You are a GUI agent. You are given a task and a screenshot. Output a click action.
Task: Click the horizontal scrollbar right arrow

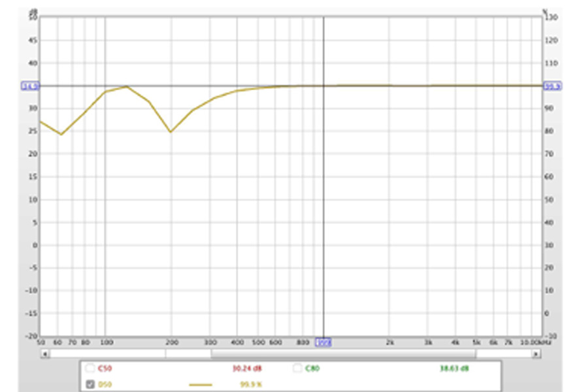(536, 353)
